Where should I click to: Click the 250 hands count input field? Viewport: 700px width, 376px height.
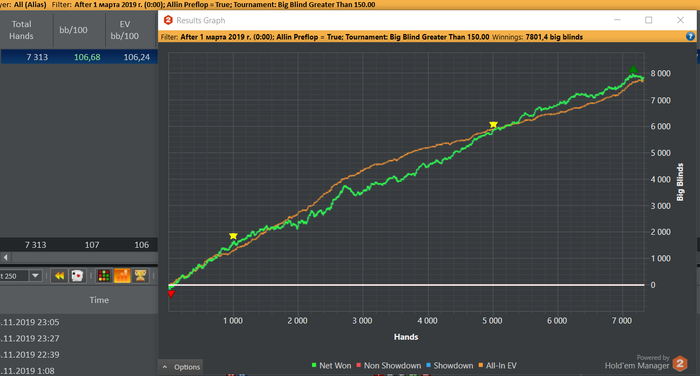point(14,276)
